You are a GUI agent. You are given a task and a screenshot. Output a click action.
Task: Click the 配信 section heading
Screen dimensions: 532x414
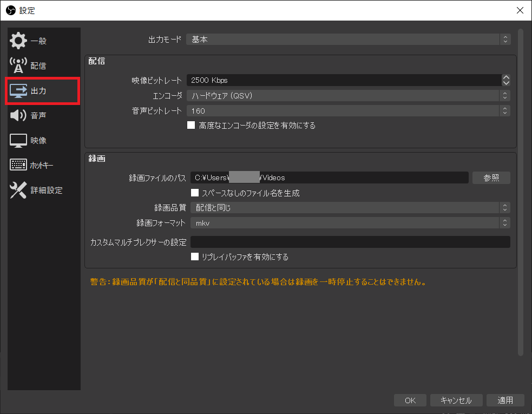pos(97,61)
